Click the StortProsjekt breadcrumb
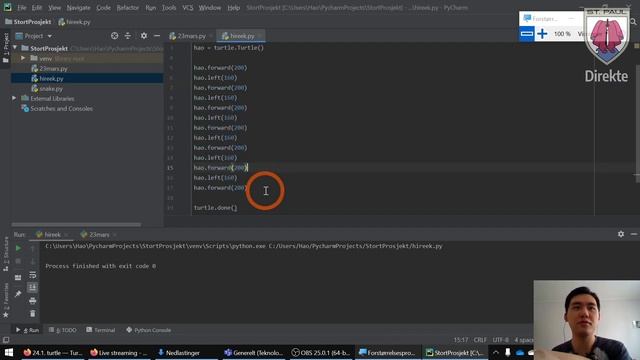This screenshot has height=360, width=640. [28, 22]
